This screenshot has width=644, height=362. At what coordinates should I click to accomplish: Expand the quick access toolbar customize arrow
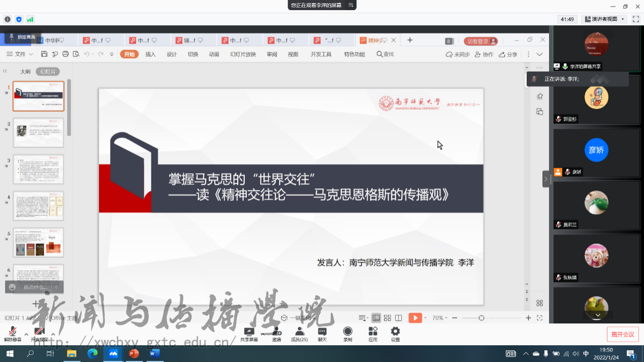pyautogui.click(x=112, y=54)
